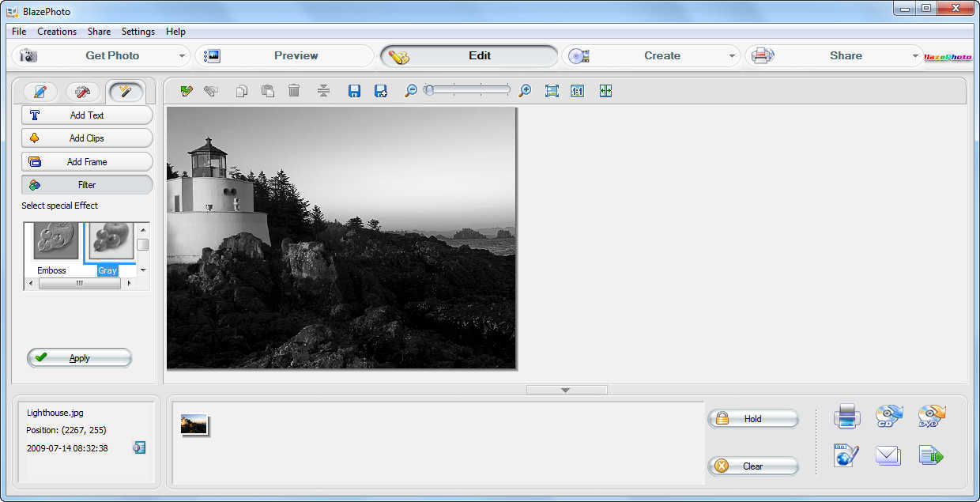
Task: Select the Zoom In magnifier icon
Action: click(x=524, y=90)
